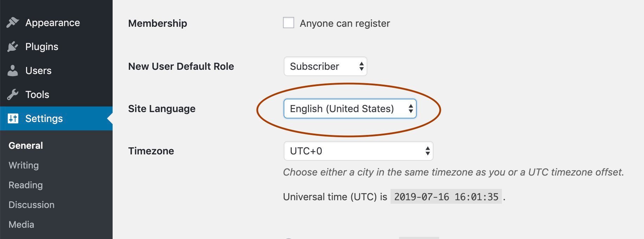Screen dimensions: 644x239
Task: Open Tools via the wrench icon
Action: point(12,94)
